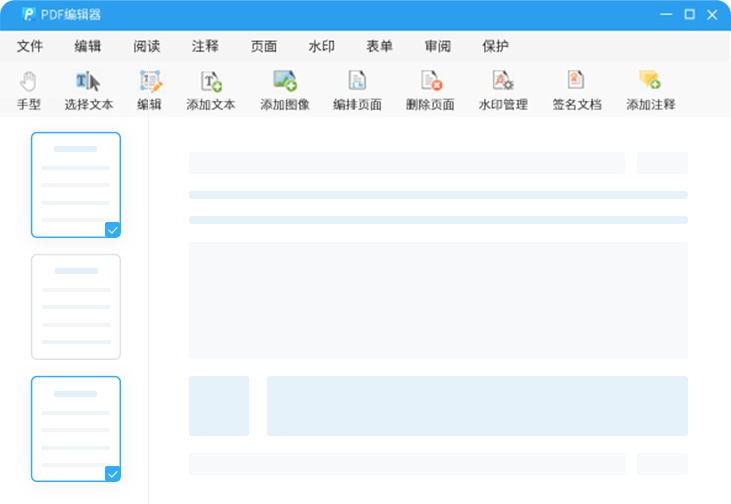Minimize the PDF编辑器 window

point(666,14)
